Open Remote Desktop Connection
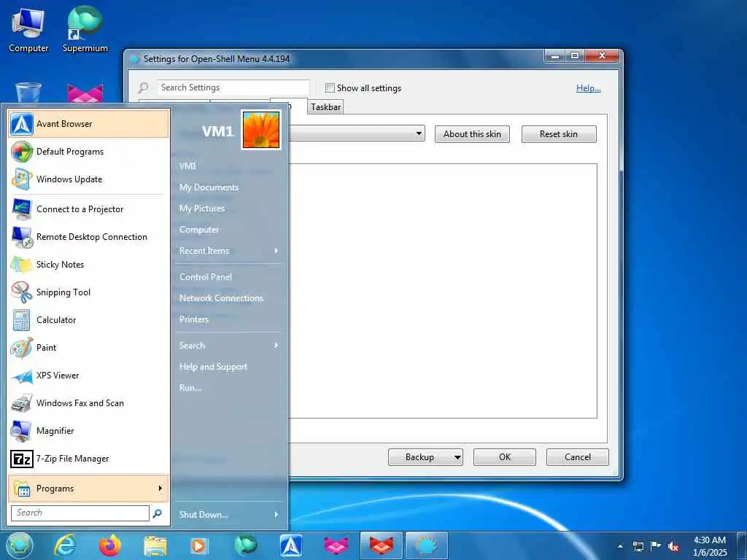Image resolution: width=747 pixels, height=560 pixels. [x=88, y=237]
